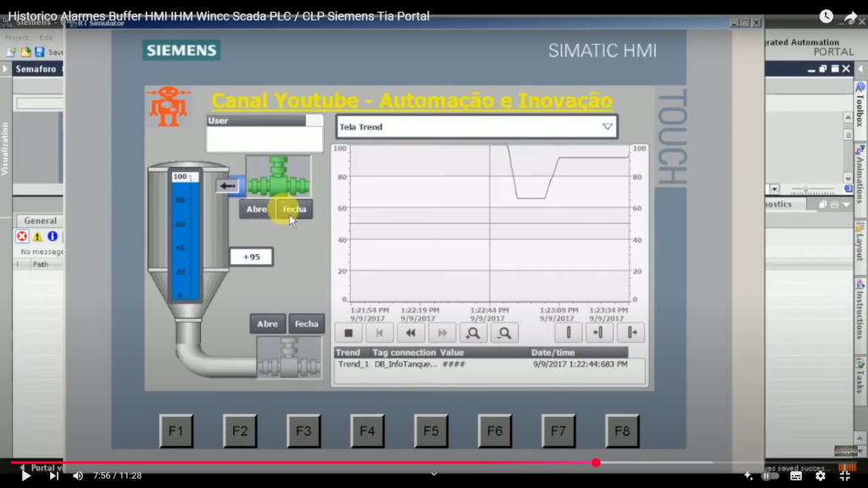
Task: Expand the chevron below the video progress bar
Action: (434, 474)
